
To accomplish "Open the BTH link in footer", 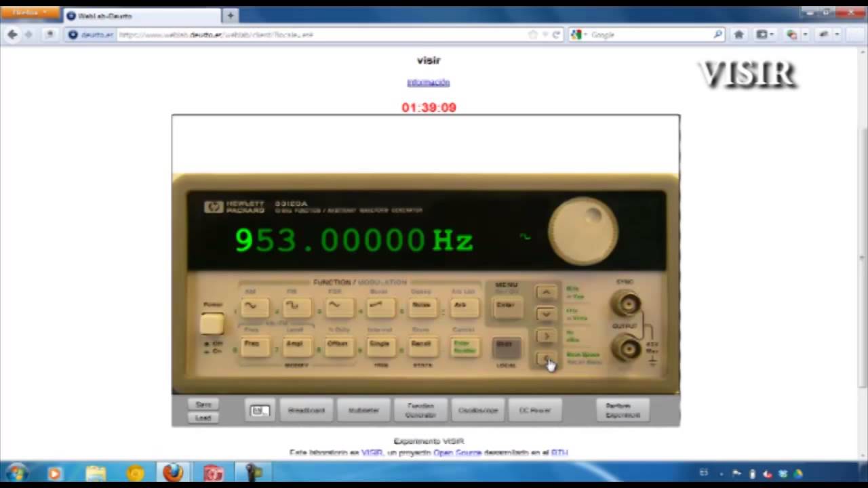I will click(x=559, y=452).
